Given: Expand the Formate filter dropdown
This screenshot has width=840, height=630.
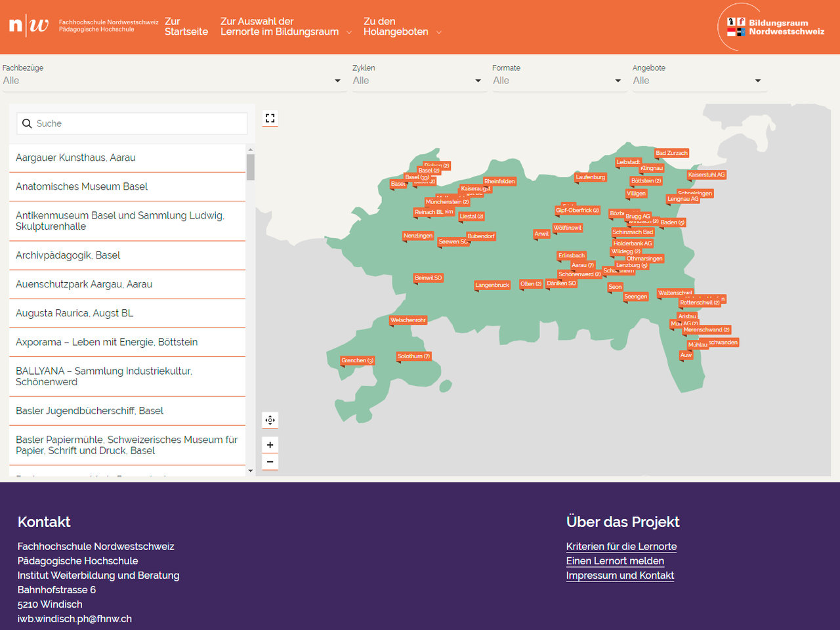Looking at the screenshot, I should (x=557, y=81).
